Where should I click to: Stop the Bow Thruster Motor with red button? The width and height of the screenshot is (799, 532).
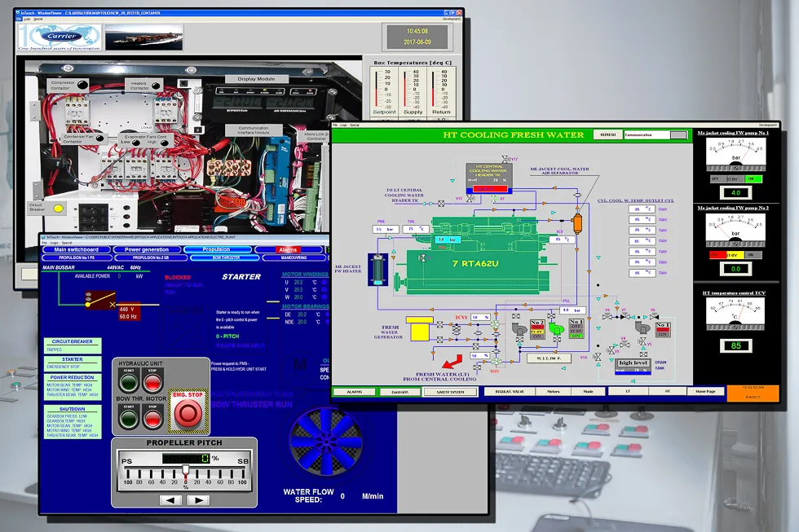pos(152,419)
